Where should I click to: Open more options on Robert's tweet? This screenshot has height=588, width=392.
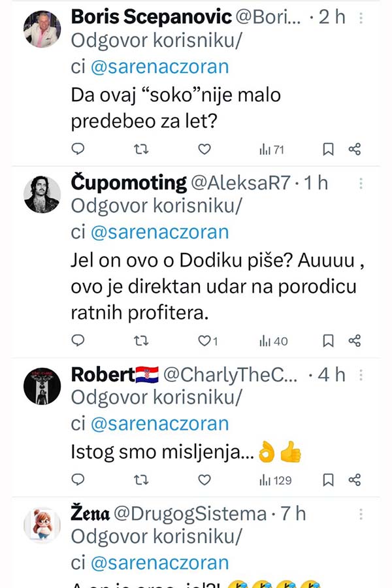pos(360,376)
